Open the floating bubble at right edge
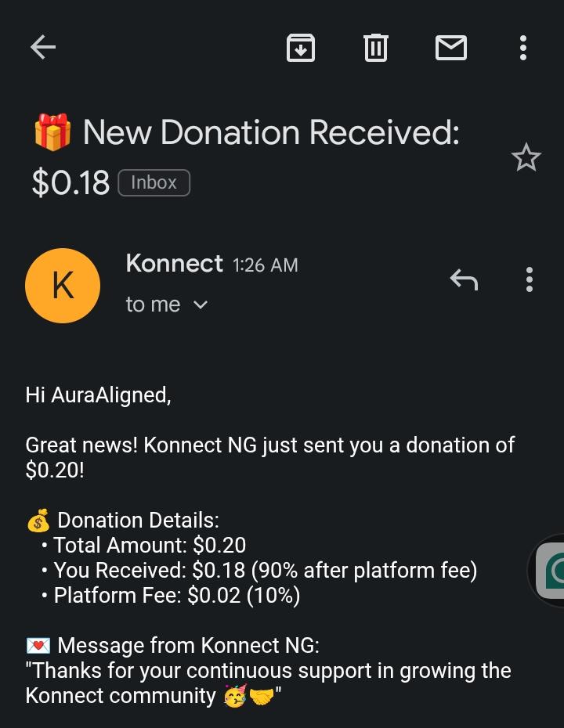 [x=550, y=570]
